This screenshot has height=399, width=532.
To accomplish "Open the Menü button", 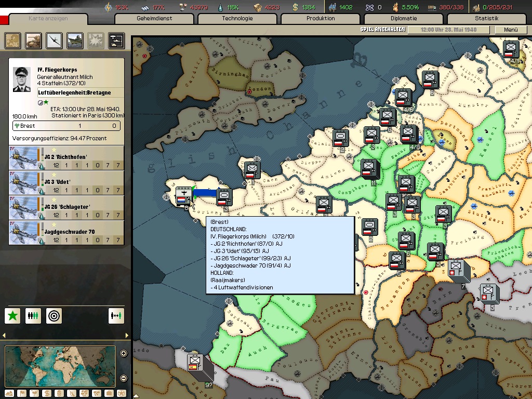I will pyautogui.click(x=511, y=30).
